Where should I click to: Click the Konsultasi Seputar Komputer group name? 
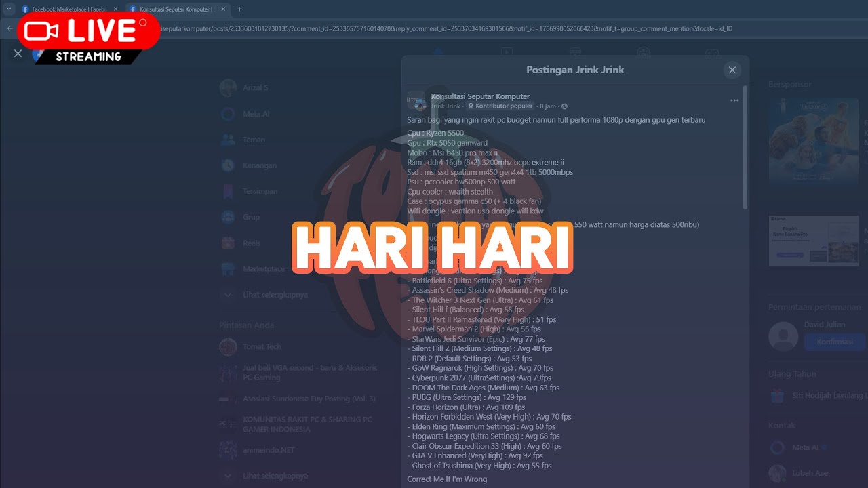(480, 96)
